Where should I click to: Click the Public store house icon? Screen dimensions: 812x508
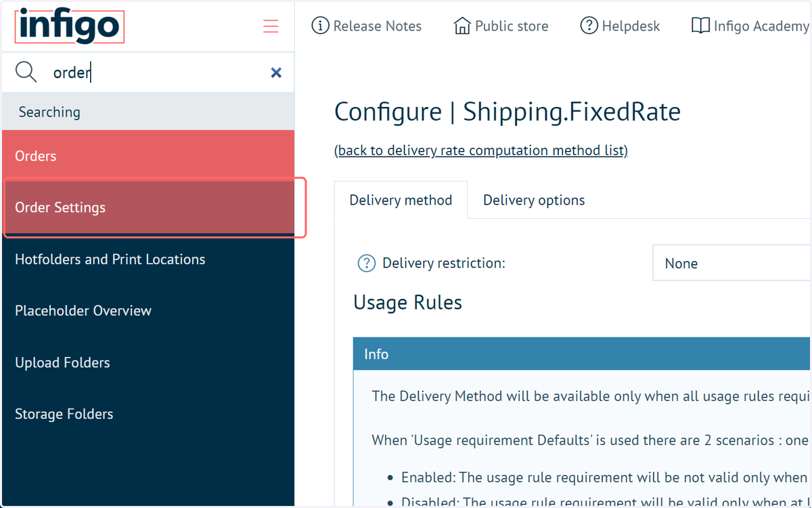(462, 26)
